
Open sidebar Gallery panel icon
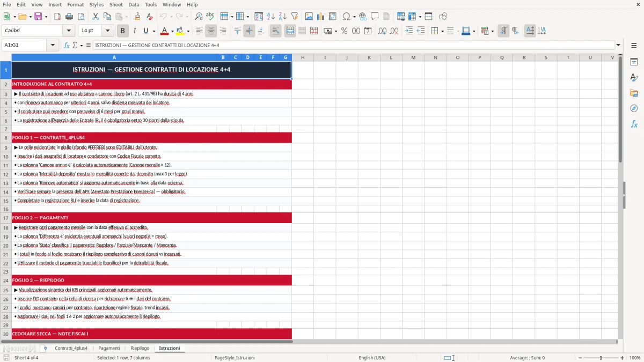coord(634,93)
